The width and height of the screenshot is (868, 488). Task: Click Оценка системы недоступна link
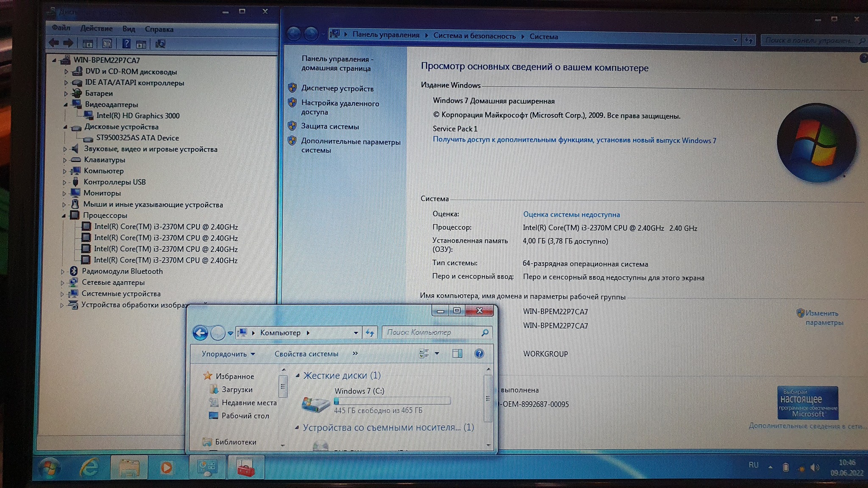[x=571, y=214]
